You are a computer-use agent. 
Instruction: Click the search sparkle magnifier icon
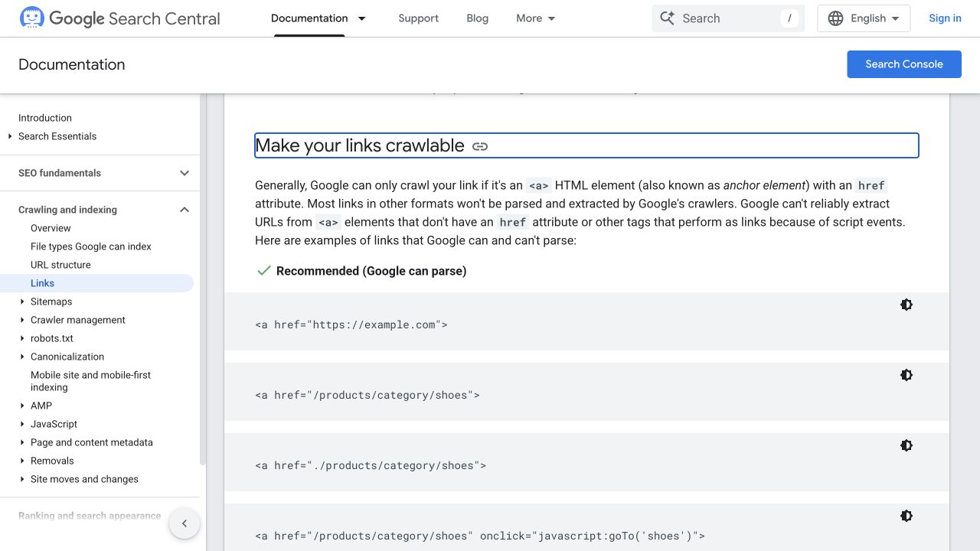(x=668, y=18)
